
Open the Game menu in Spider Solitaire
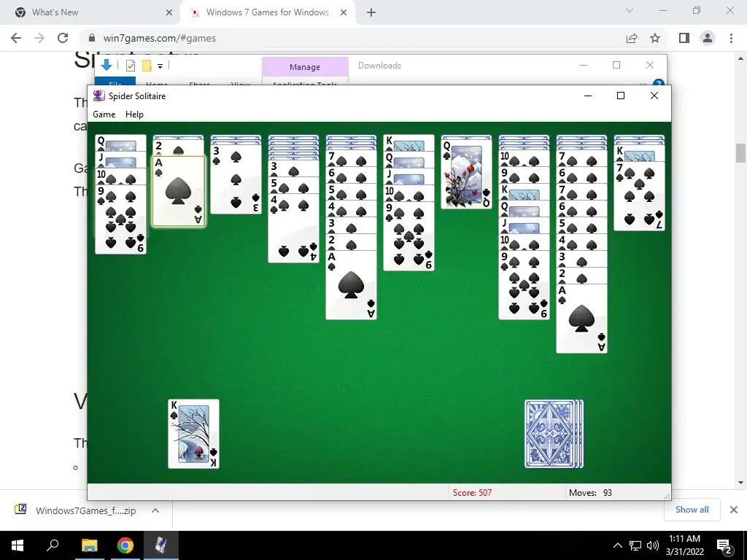point(104,114)
